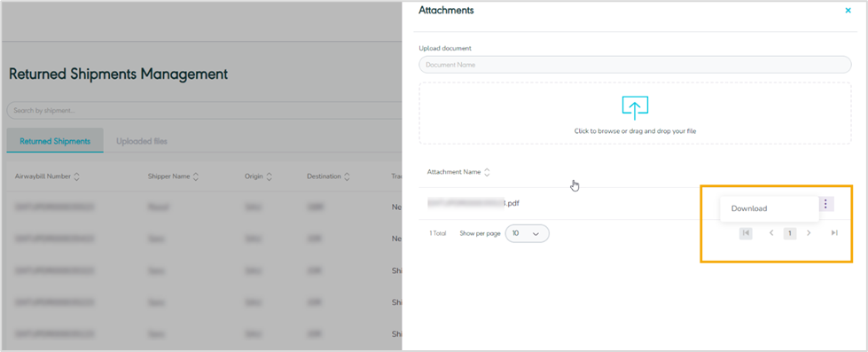This screenshot has height=352, width=868.
Task: Sort by Shipper Name column
Action: click(195, 176)
